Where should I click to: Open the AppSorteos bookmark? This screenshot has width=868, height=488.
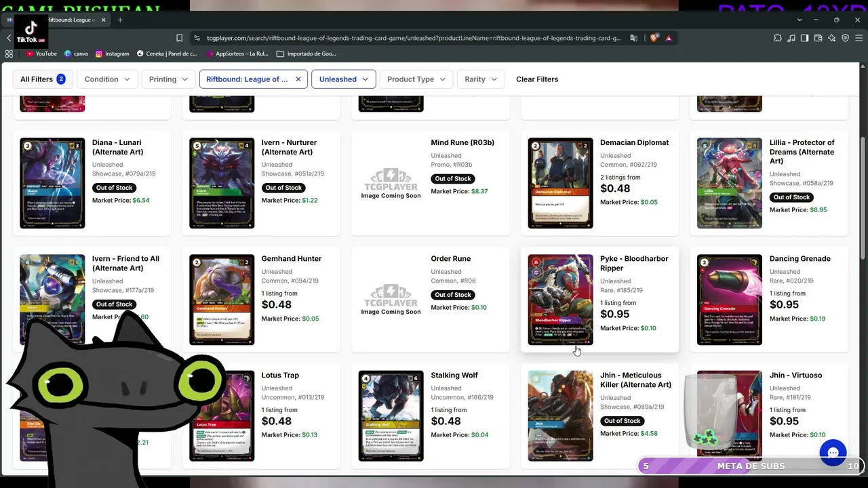click(x=237, y=54)
